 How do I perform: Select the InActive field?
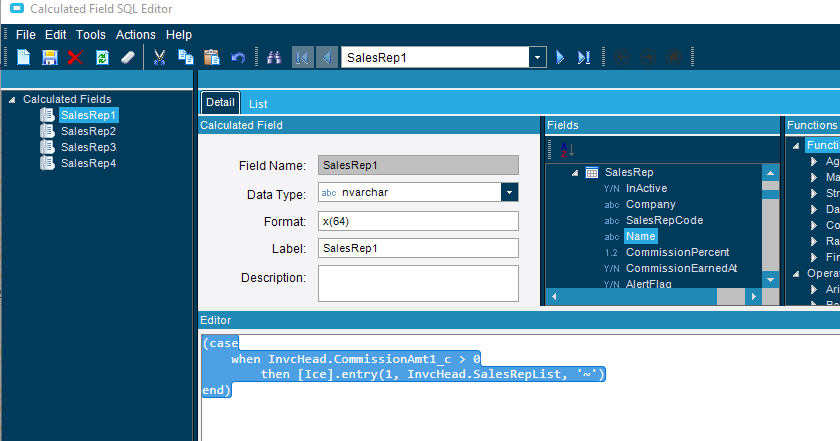646,189
